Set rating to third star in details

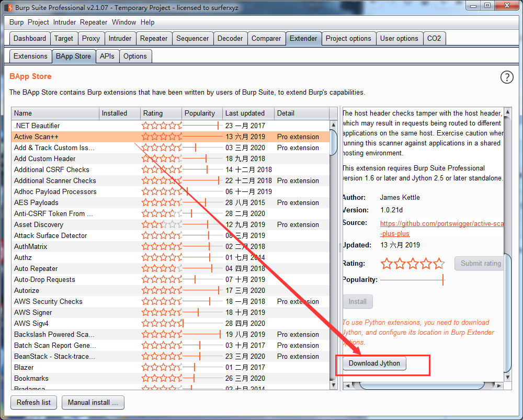tap(413, 264)
